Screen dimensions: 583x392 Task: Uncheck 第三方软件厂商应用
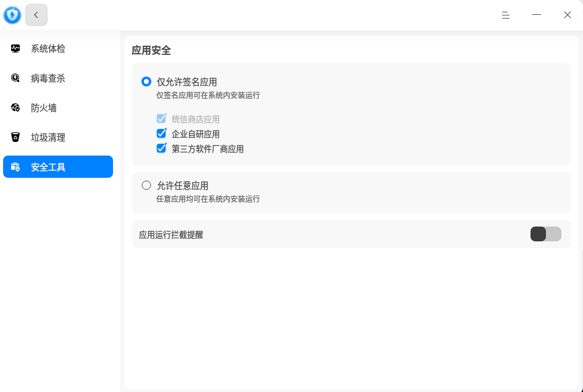pos(161,148)
